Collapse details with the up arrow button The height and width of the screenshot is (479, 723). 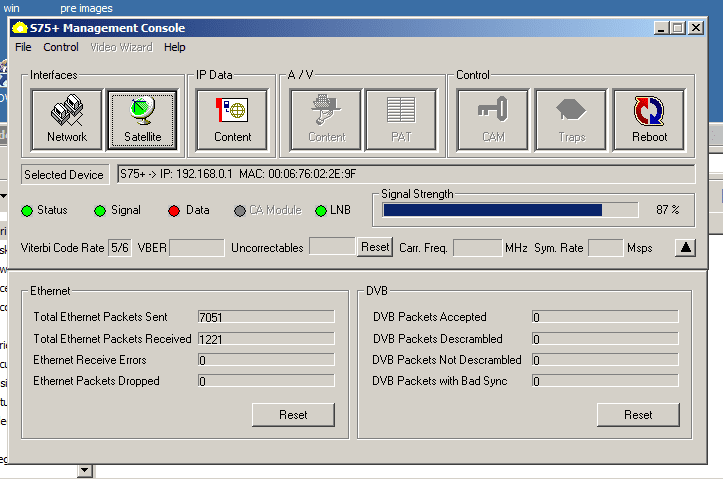(685, 247)
